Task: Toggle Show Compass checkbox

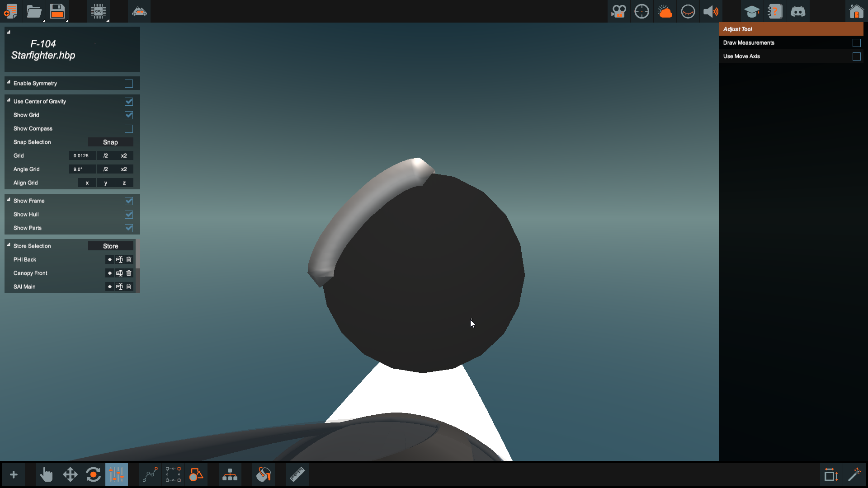Action: click(x=129, y=129)
